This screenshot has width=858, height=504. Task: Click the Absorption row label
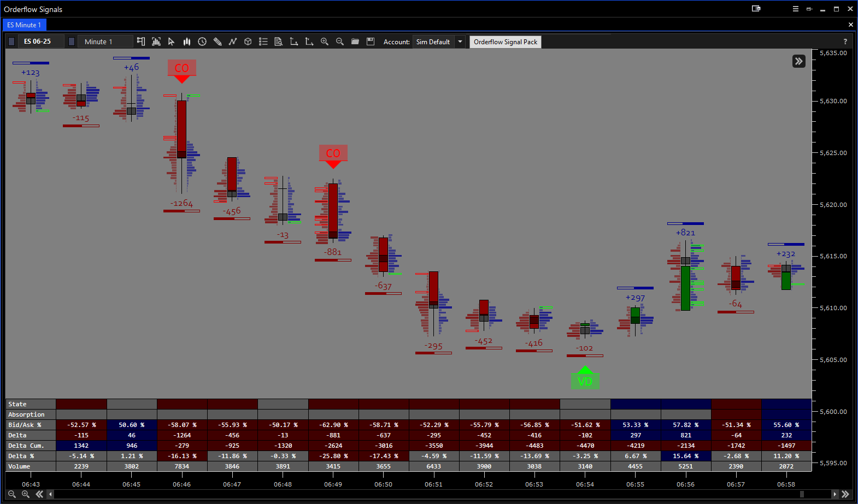[31, 414]
